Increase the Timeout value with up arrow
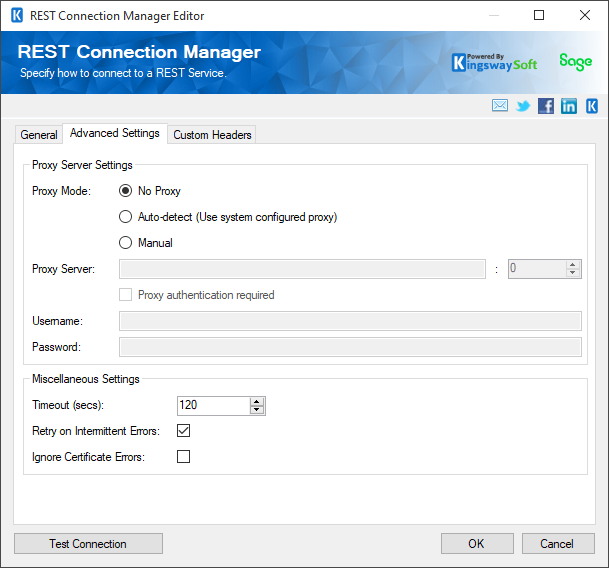The height and width of the screenshot is (568, 609). tap(257, 402)
